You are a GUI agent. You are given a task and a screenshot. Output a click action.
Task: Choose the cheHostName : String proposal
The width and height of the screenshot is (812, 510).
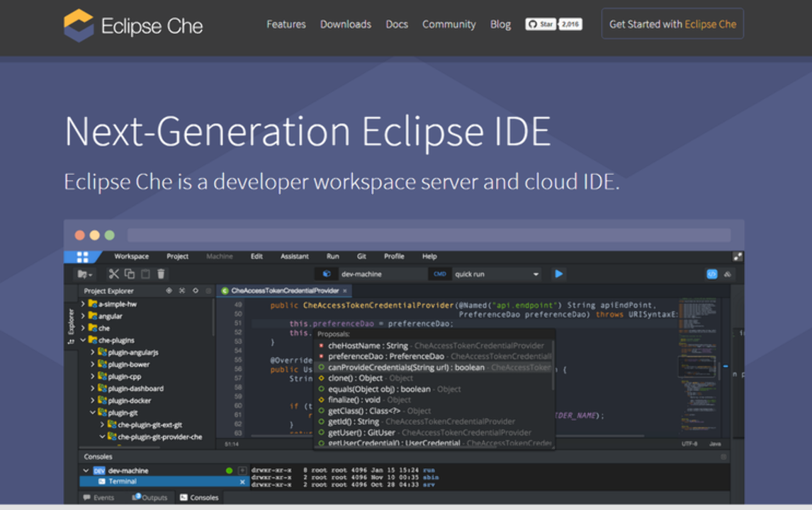tap(435, 346)
